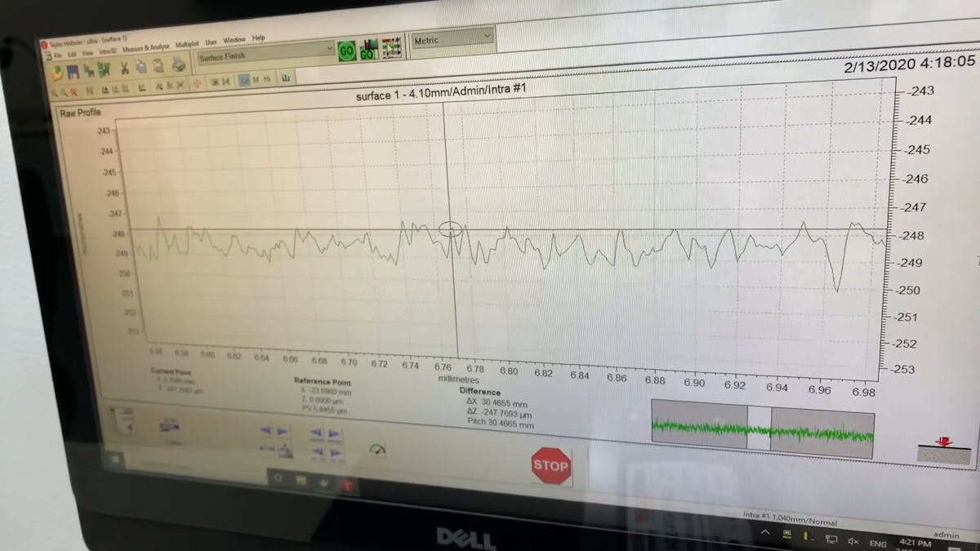
Task: Expand the Metric units dropdown
Action: pos(453,38)
